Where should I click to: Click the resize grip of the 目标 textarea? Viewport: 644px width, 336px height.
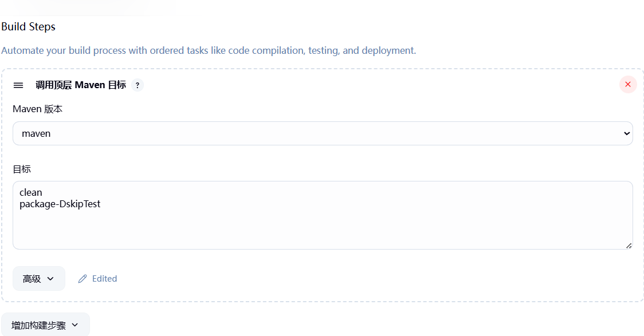(x=628, y=245)
